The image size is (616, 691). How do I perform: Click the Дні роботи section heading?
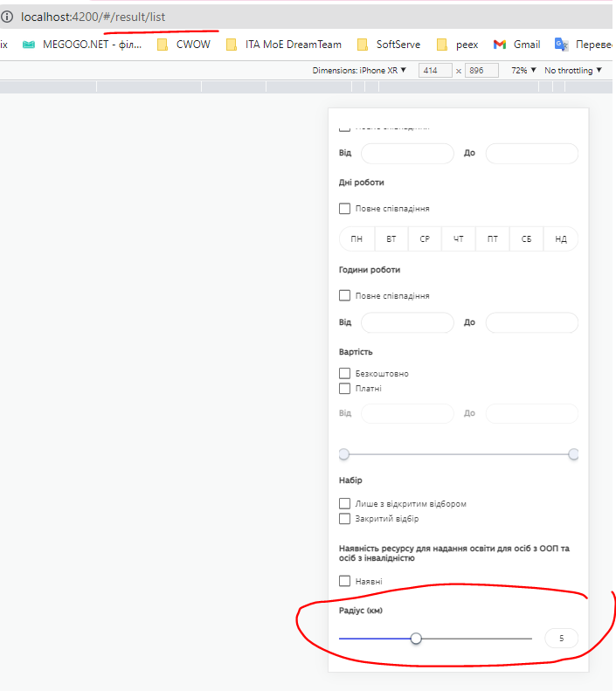[362, 183]
